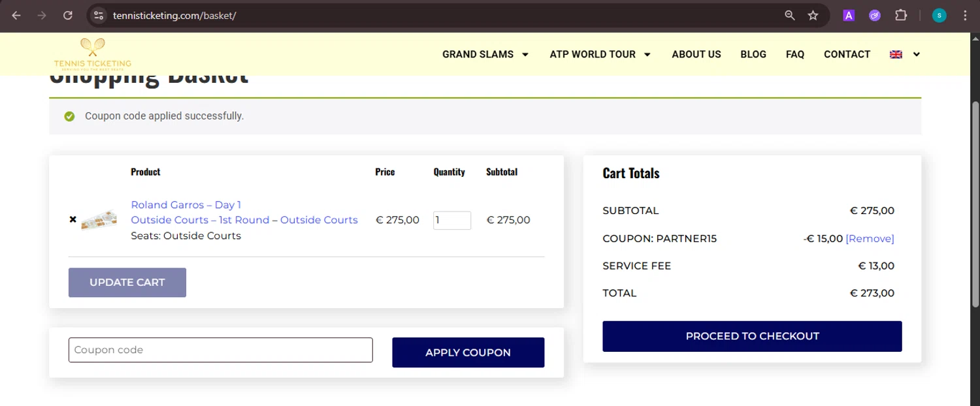Open the Extensions puzzle icon
Image resolution: width=980 pixels, height=406 pixels.
click(901, 16)
